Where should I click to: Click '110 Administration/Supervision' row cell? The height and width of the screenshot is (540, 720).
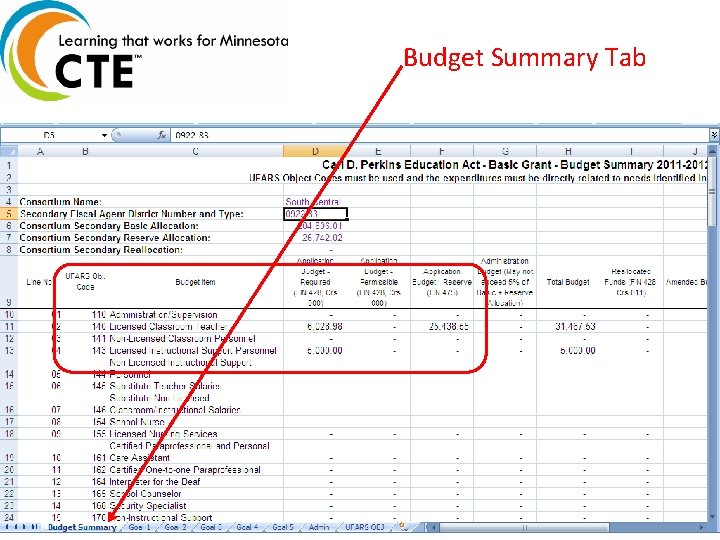[163, 315]
